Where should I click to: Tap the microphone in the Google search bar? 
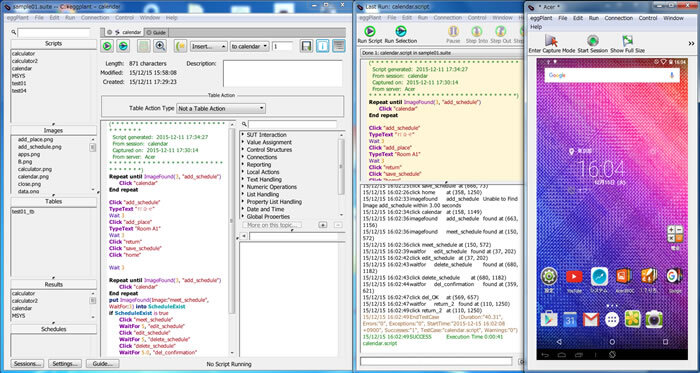coord(672,75)
